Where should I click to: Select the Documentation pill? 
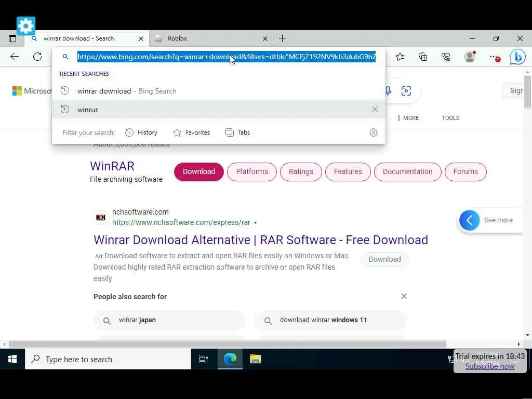(x=407, y=171)
